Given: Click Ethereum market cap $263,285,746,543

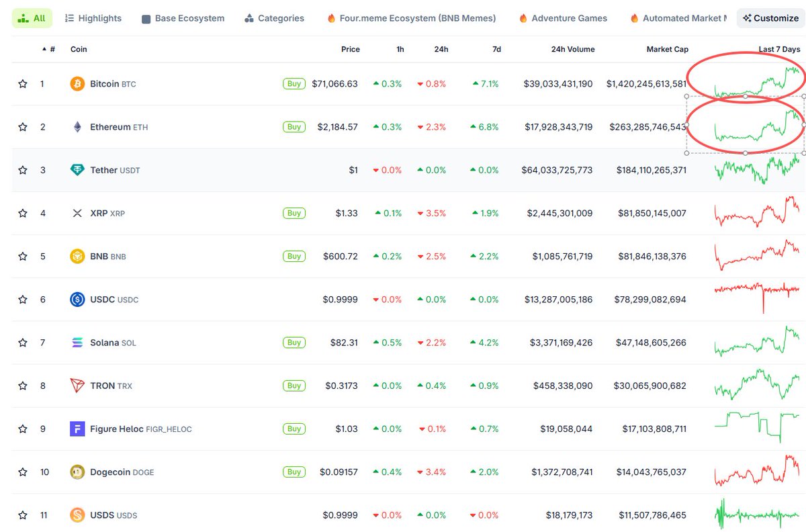Looking at the screenshot, I should pyautogui.click(x=648, y=127).
